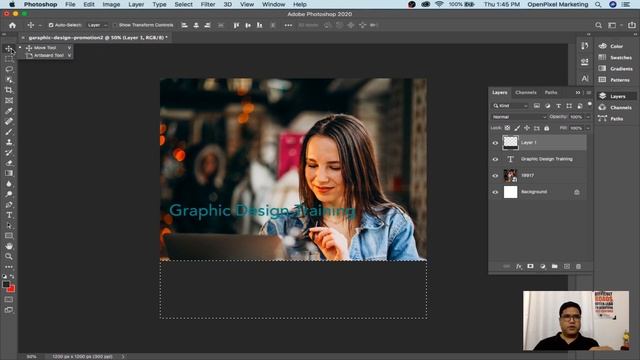
Task: Select the Zoom tool
Action: [x=9, y=256]
